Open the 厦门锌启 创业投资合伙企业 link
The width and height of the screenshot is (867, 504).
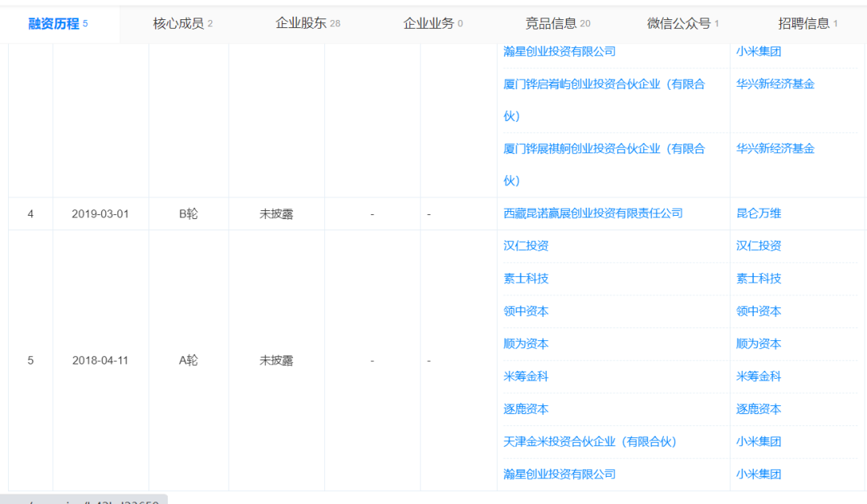pyautogui.click(x=604, y=100)
